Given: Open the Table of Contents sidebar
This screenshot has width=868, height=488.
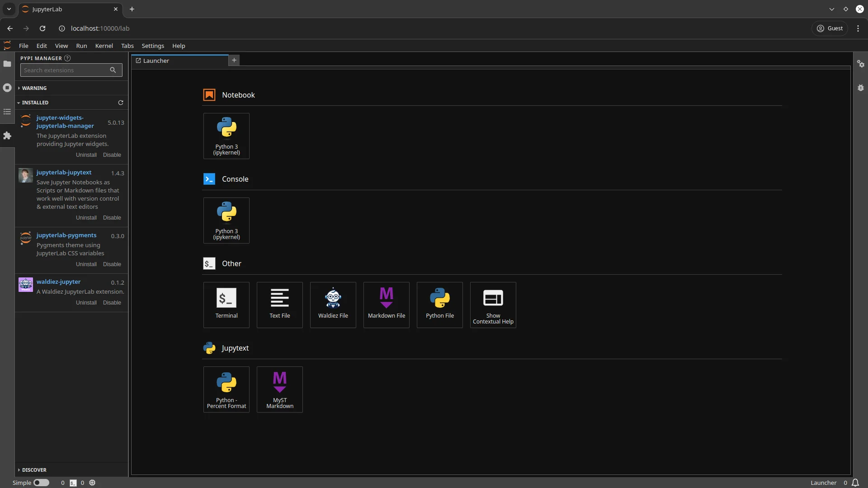Looking at the screenshot, I should coord(7,112).
